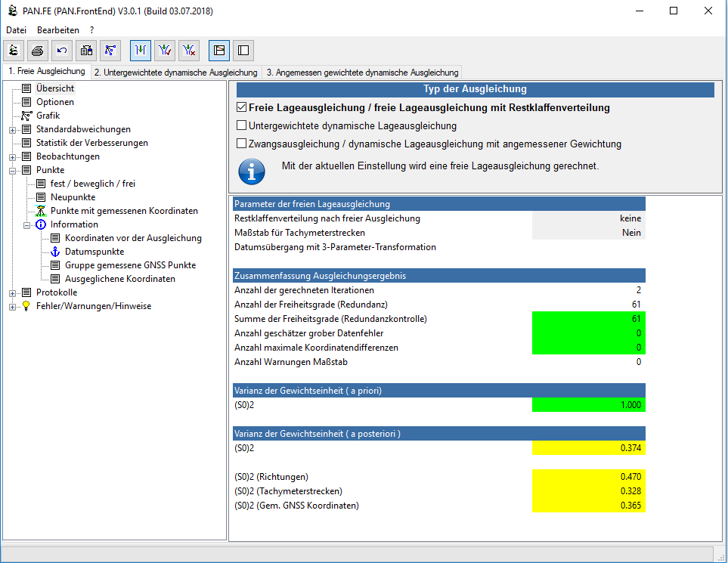
Task: Click the 'keine' value for Restklaffenverteilung
Action: pos(589,218)
